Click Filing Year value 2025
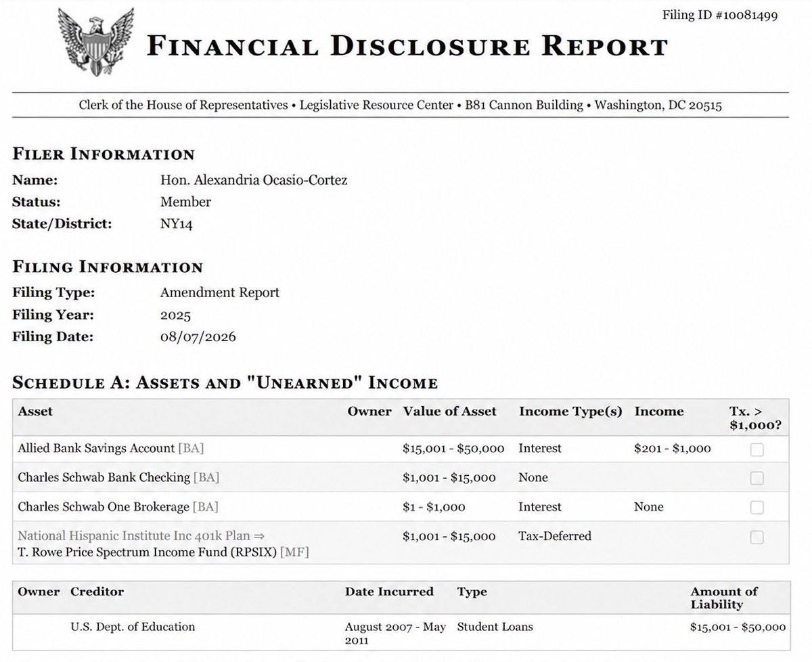 tap(175, 315)
